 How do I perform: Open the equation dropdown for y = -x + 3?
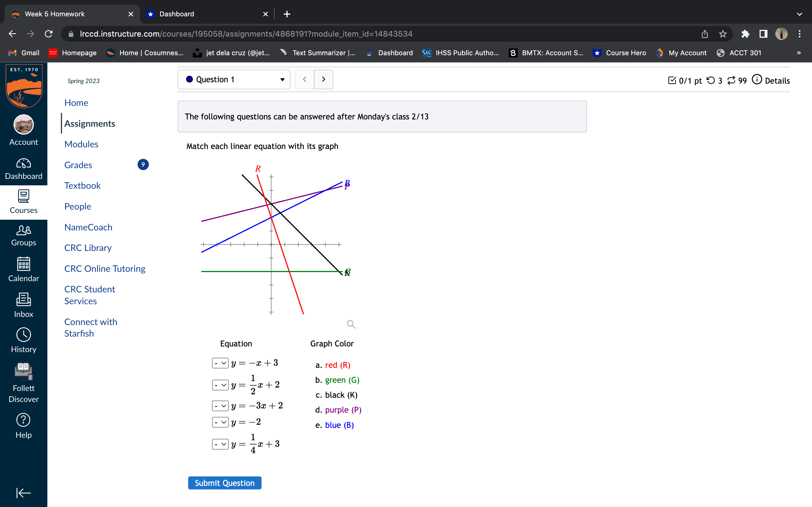(220, 363)
